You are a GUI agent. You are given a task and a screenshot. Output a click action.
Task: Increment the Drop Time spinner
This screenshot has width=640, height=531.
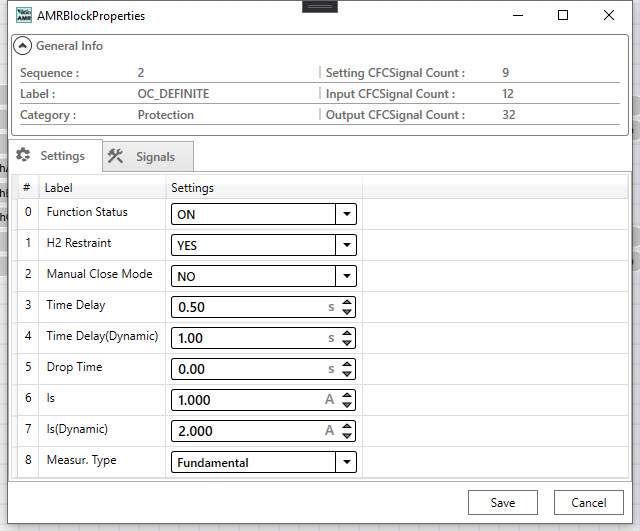pos(347,364)
